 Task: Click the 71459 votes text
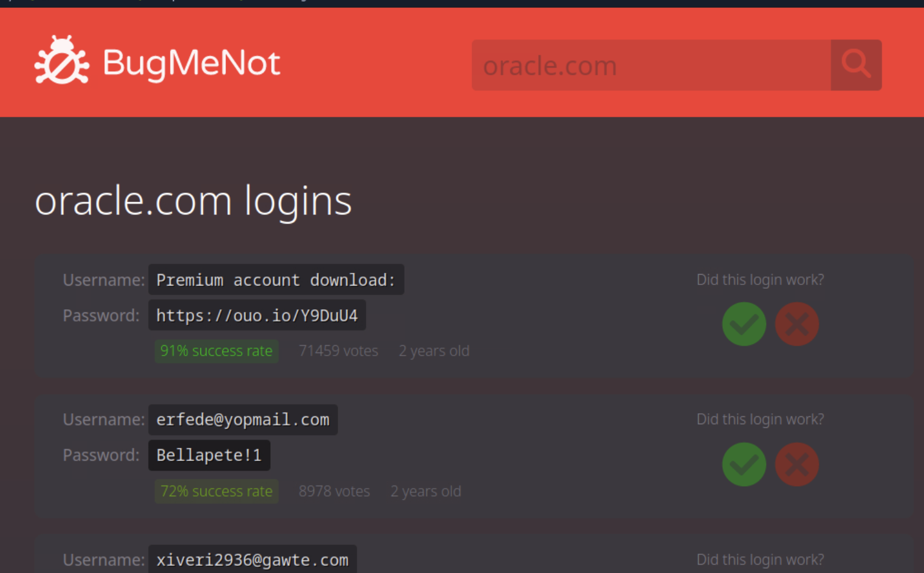pos(338,351)
